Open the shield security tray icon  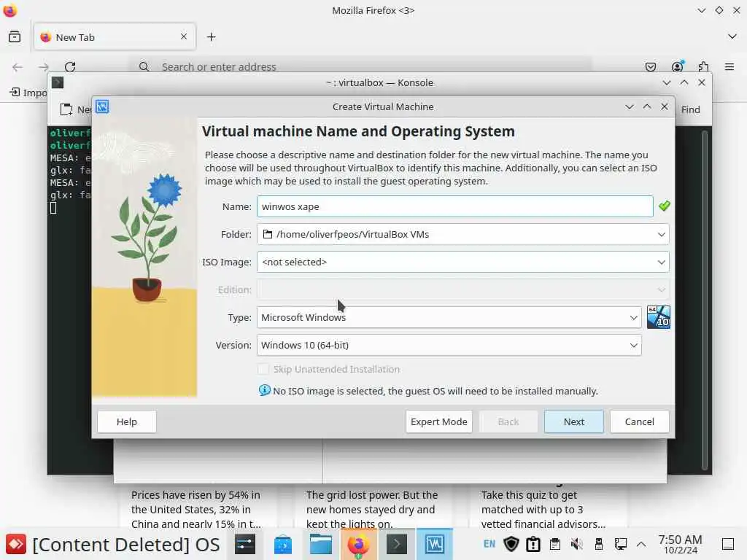tap(511, 544)
